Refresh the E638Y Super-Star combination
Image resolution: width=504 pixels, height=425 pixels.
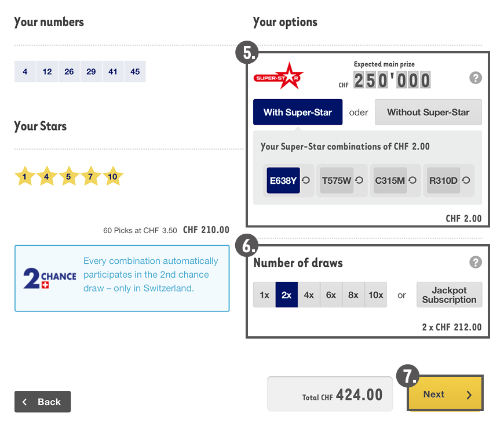click(306, 180)
